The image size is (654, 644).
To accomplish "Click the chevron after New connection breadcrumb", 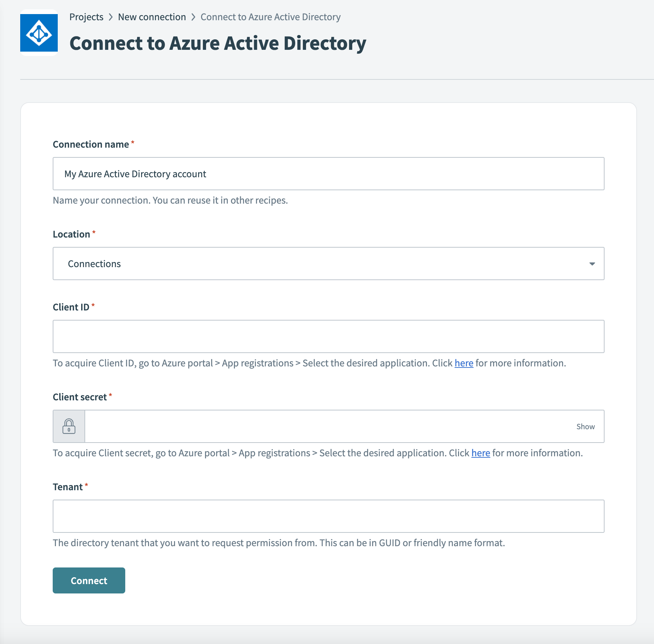I will [x=193, y=17].
